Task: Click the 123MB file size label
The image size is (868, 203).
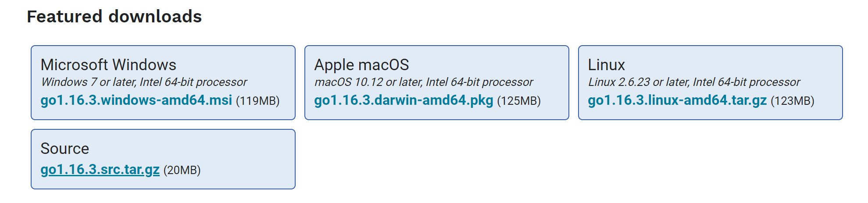Action: click(x=792, y=101)
